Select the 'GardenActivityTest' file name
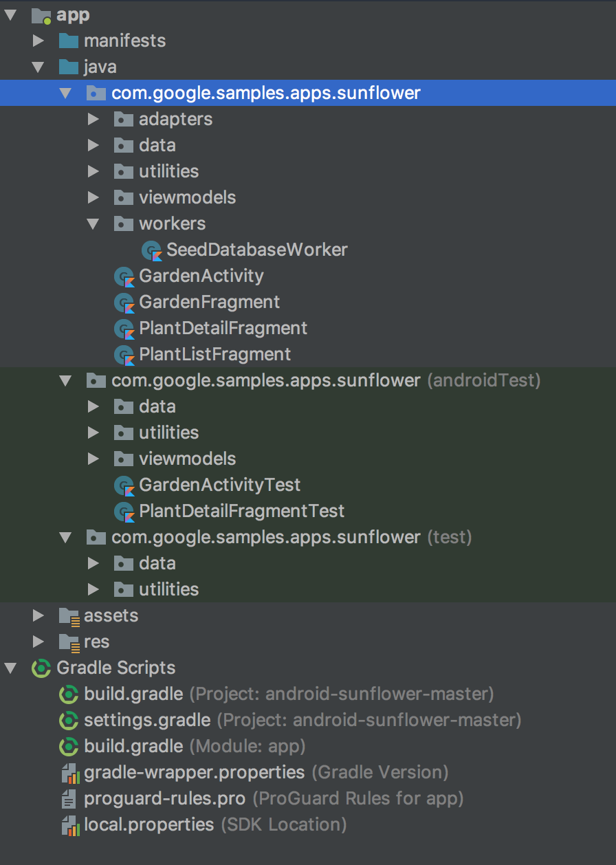 click(220, 485)
